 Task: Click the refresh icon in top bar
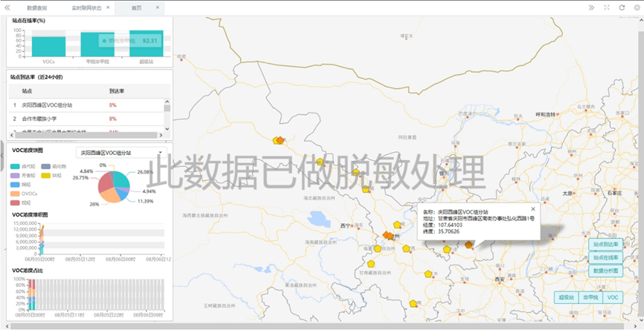pyautogui.click(x=621, y=7)
